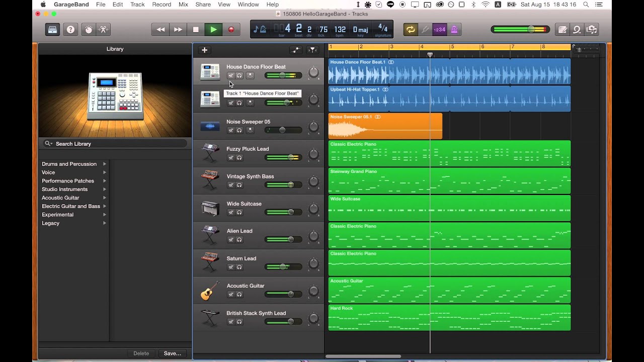The width and height of the screenshot is (644, 362).
Task: Toggle the 1234 Count-in button
Action: tap(439, 29)
